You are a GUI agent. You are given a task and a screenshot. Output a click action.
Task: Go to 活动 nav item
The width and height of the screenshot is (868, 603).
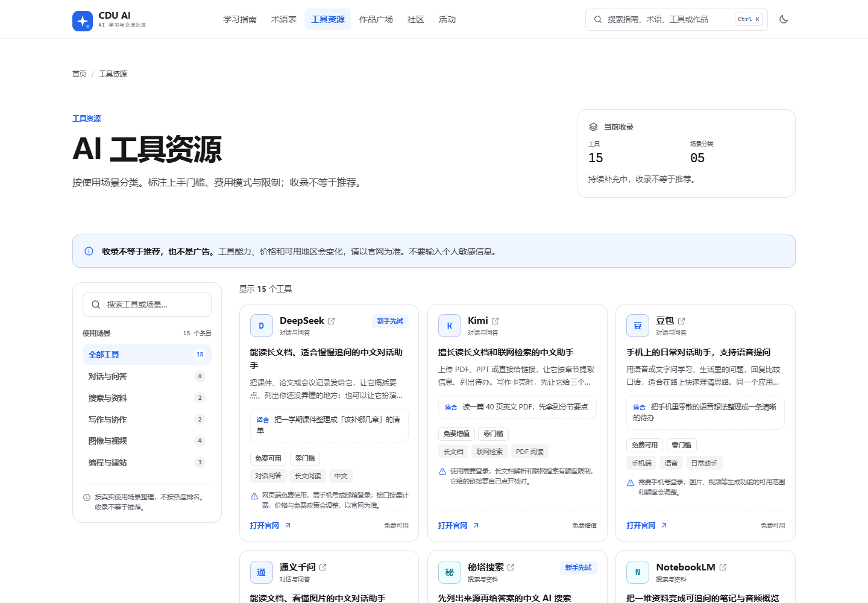pyautogui.click(x=447, y=19)
